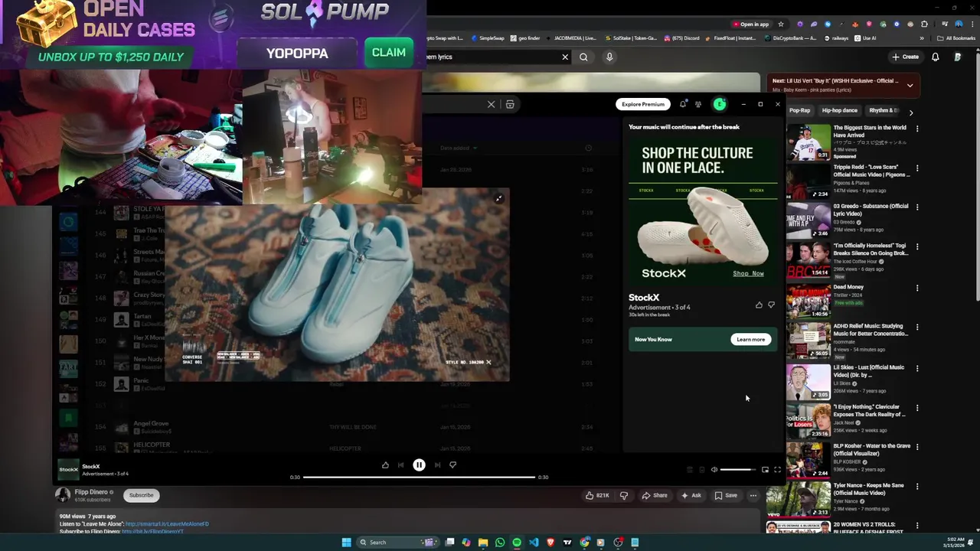This screenshot has width=980, height=551.
Task: Open options for Trippie Redd Love Scars video
Action: [x=917, y=168]
